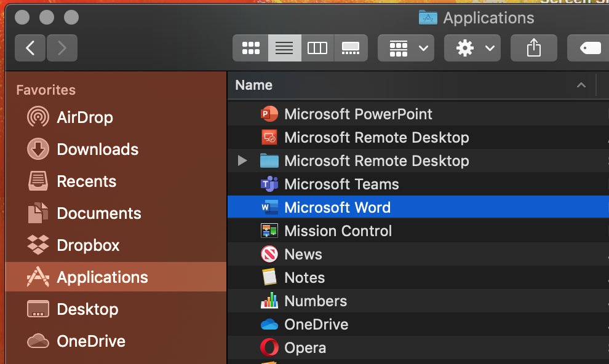This screenshot has height=364, width=609.
Task: Click the 'Microsoft PowerPoint' name text
Action: click(358, 114)
